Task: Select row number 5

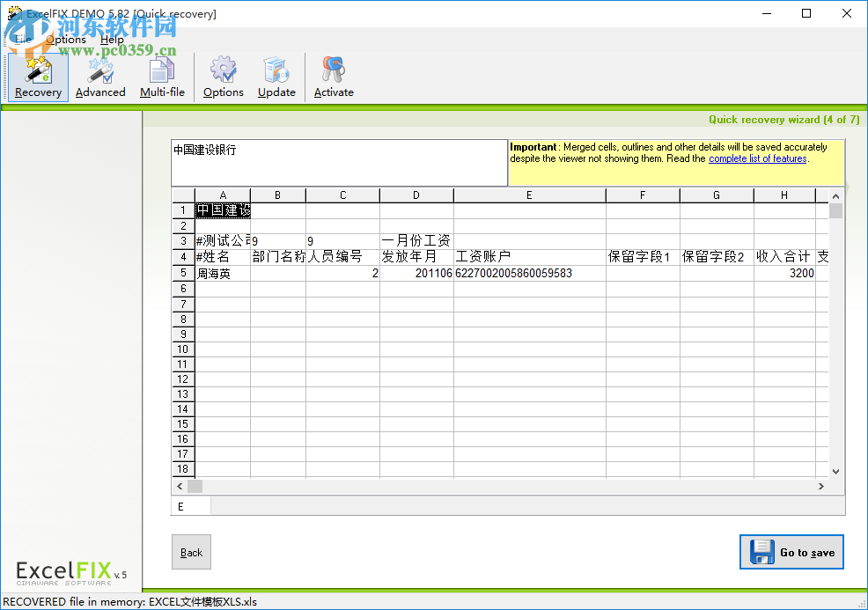Action: [182, 273]
